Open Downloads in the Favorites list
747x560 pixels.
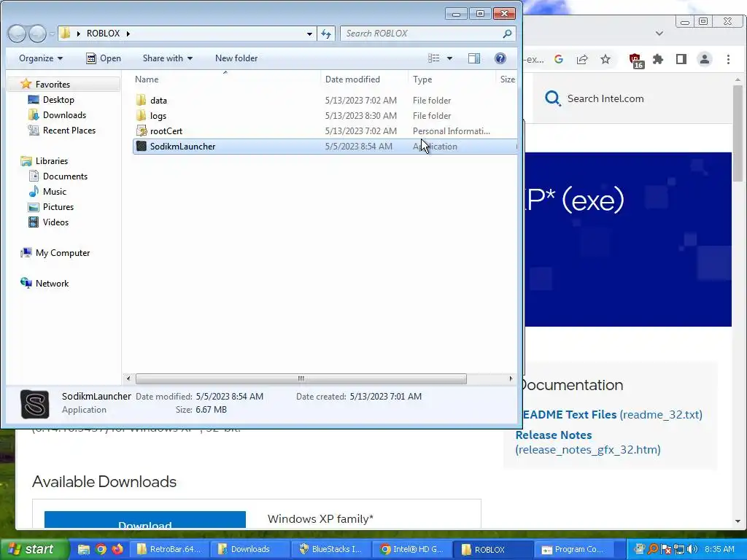pyautogui.click(x=64, y=114)
